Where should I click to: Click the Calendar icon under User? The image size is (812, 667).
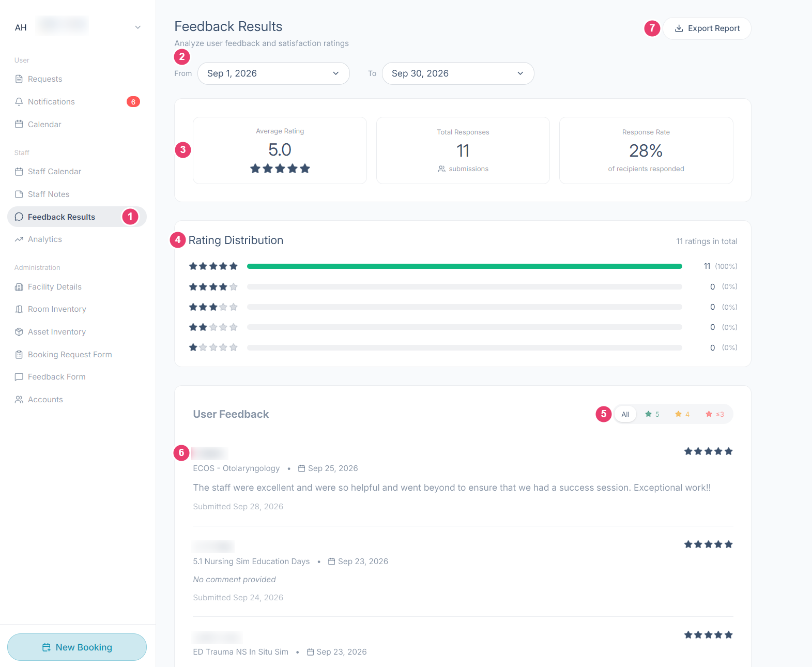click(x=19, y=125)
